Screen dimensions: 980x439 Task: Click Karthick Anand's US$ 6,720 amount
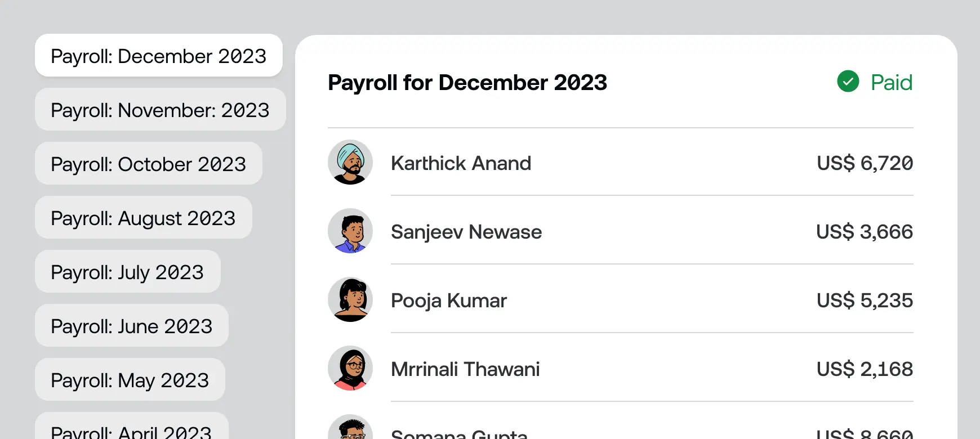tap(865, 163)
